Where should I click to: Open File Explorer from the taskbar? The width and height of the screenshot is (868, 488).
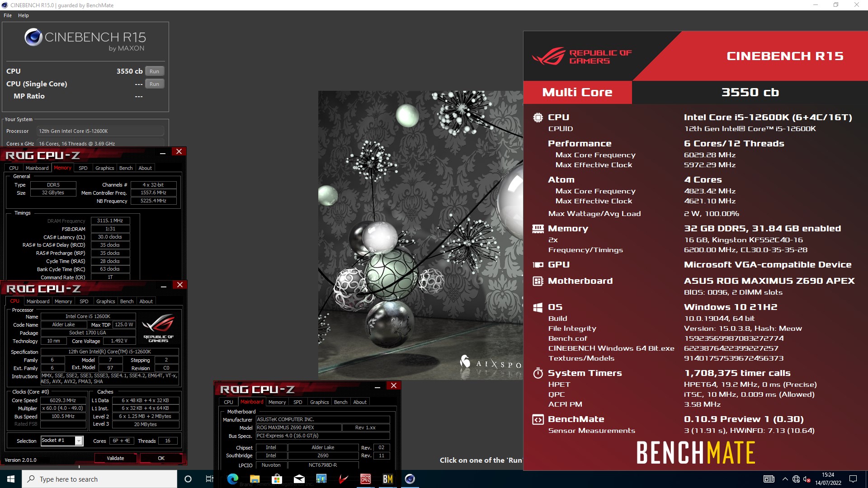(255, 479)
